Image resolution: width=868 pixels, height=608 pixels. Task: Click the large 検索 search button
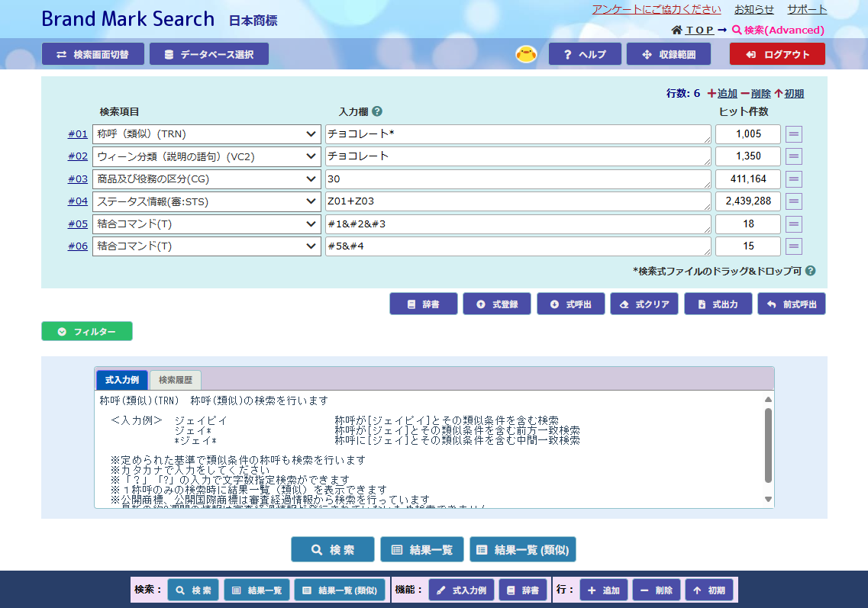(333, 549)
